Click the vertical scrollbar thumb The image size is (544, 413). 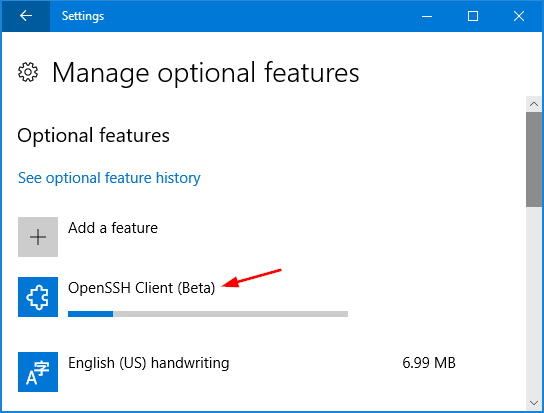tap(534, 160)
